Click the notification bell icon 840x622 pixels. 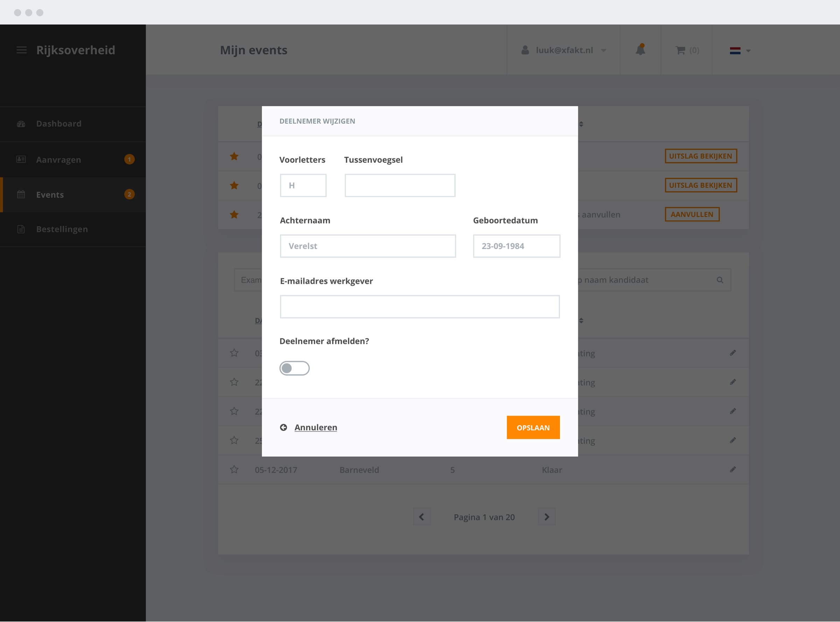coord(640,50)
